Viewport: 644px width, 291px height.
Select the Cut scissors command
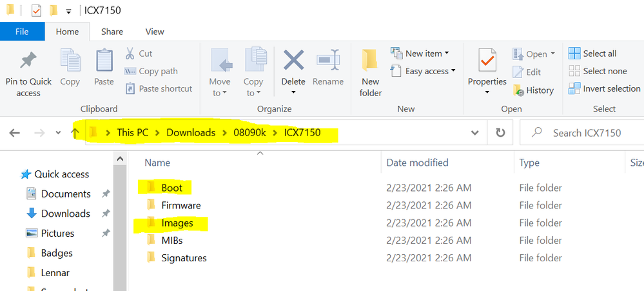point(139,54)
